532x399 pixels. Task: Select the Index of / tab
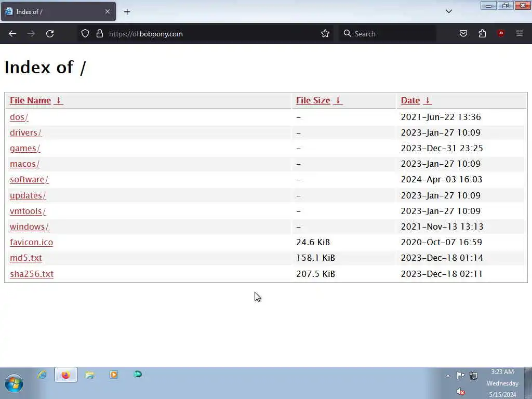[x=58, y=11]
